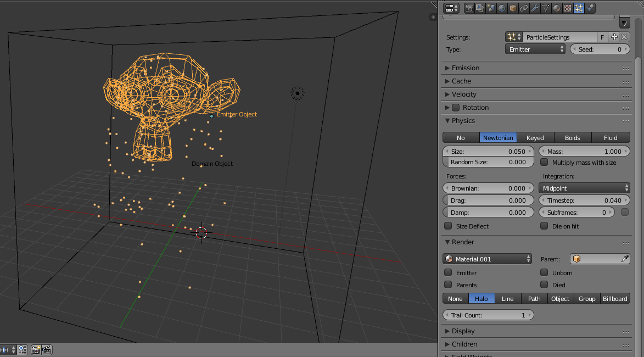The height and width of the screenshot is (357, 644).
Task: Select the Fluid physics tab
Action: (x=611, y=137)
